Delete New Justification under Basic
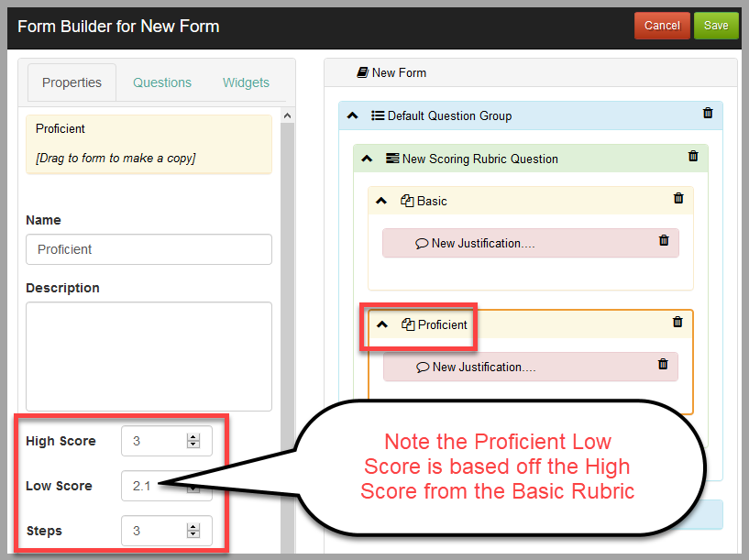 click(x=664, y=240)
